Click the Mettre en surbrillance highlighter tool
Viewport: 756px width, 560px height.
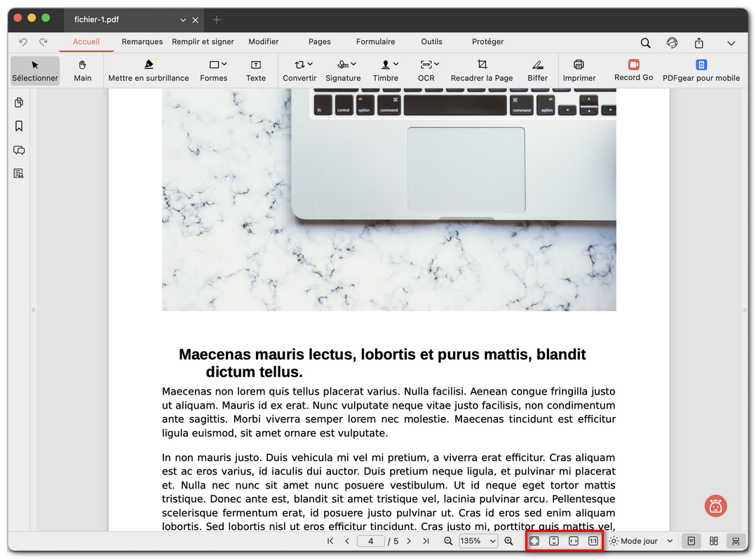(148, 70)
